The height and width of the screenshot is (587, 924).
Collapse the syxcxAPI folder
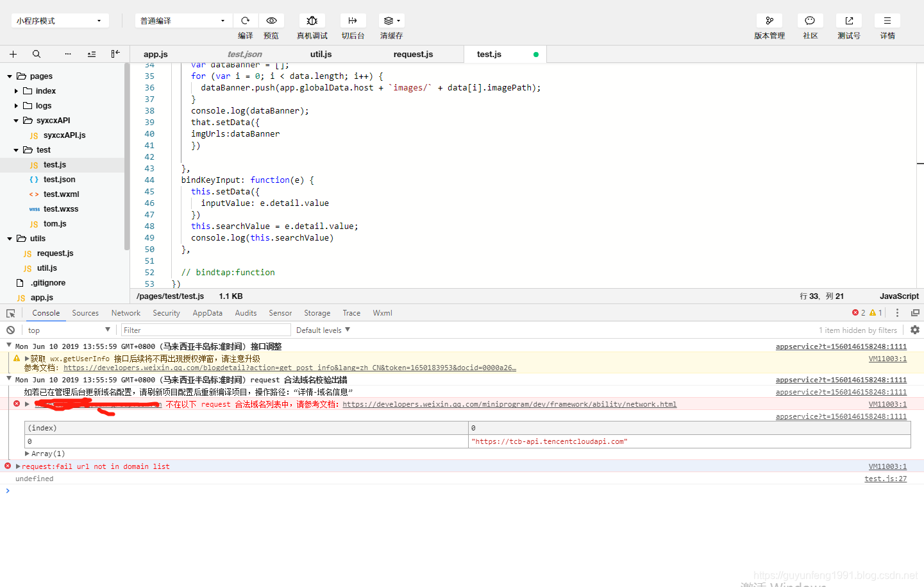click(x=16, y=121)
